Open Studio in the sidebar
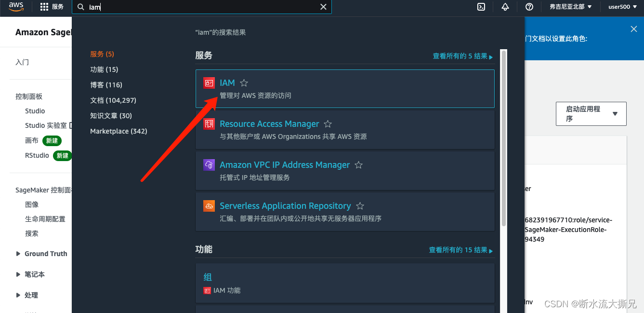 tap(35, 111)
